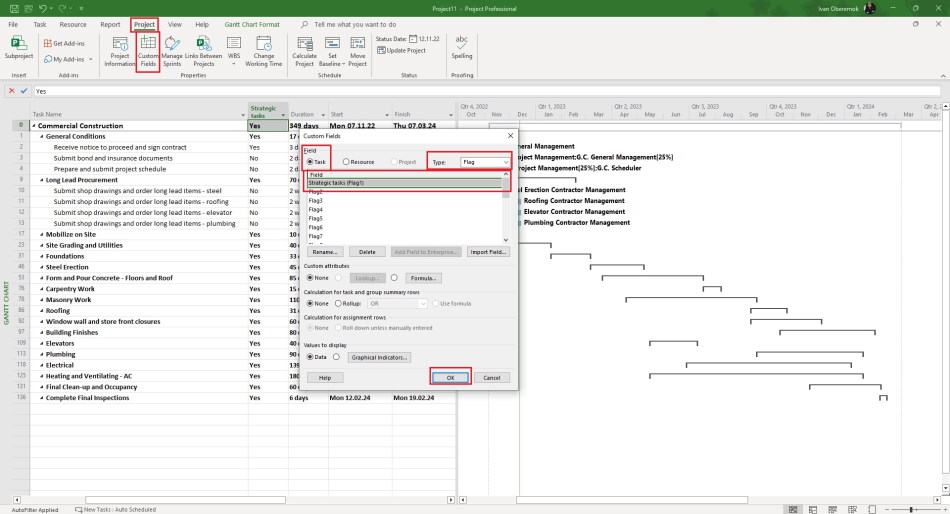Click the Import Field button
Image resolution: width=950 pixels, height=514 pixels.
point(488,252)
